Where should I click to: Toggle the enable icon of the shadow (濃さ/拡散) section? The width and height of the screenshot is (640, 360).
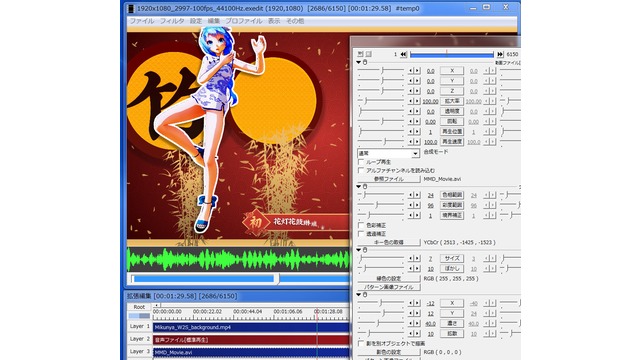365,295
